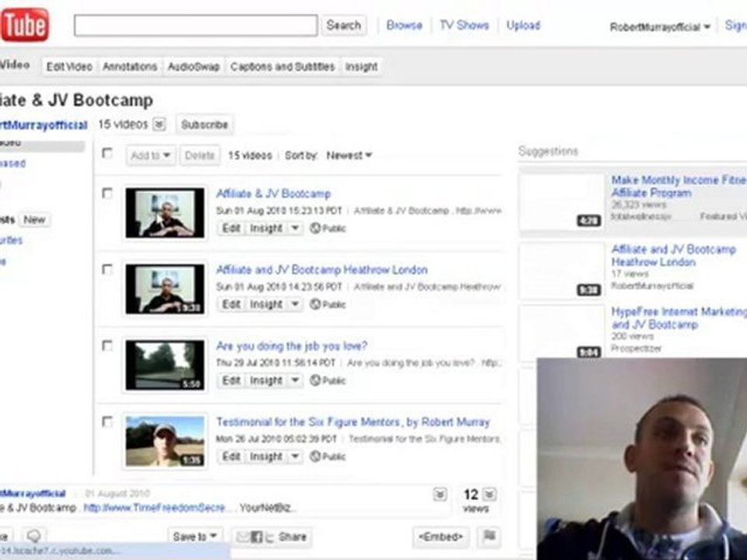
Task: Check the Heathrow London video checkbox
Action: click(107, 270)
